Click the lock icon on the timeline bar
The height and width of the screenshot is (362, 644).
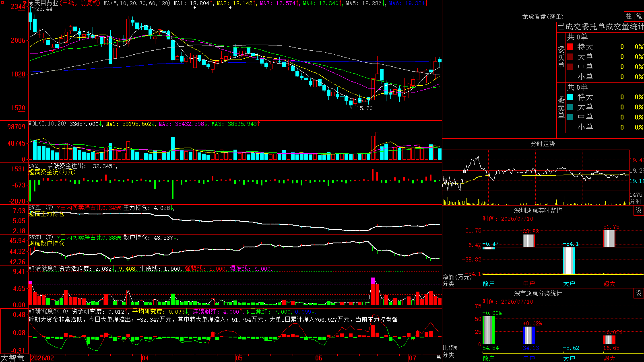coord(438,357)
